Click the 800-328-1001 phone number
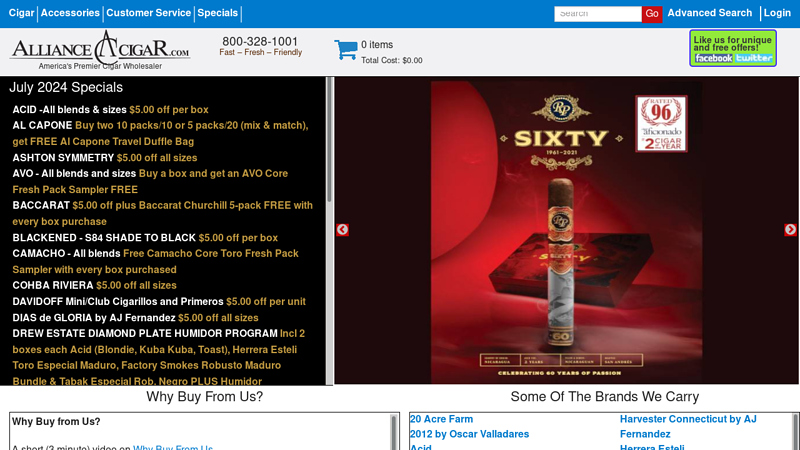 tap(260, 41)
